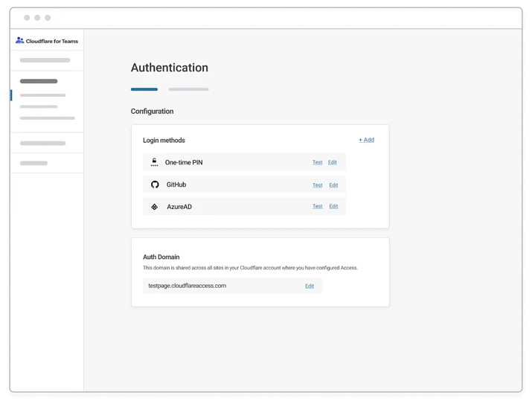Click the Login methods card title
This screenshot has width=532, height=401.
[x=164, y=140]
